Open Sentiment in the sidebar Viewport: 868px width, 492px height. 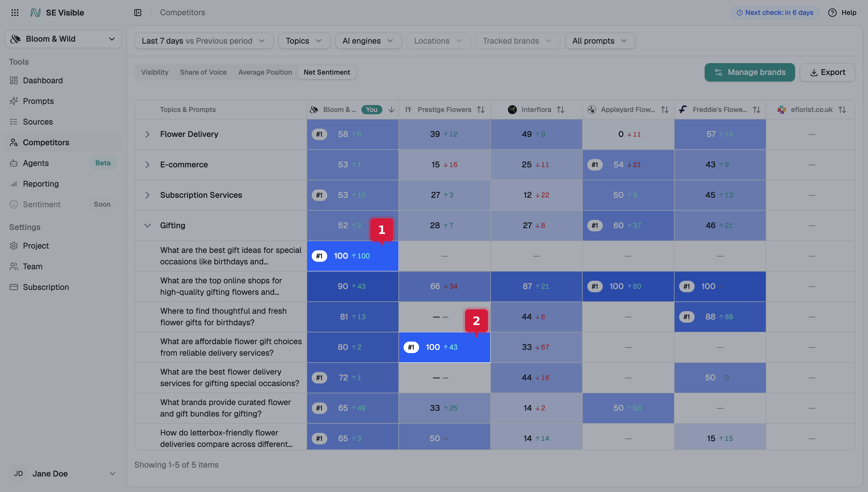coord(63,204)
